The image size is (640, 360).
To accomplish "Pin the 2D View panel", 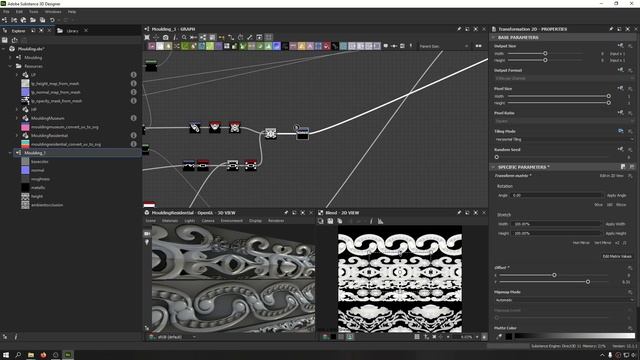I will 459,213.
